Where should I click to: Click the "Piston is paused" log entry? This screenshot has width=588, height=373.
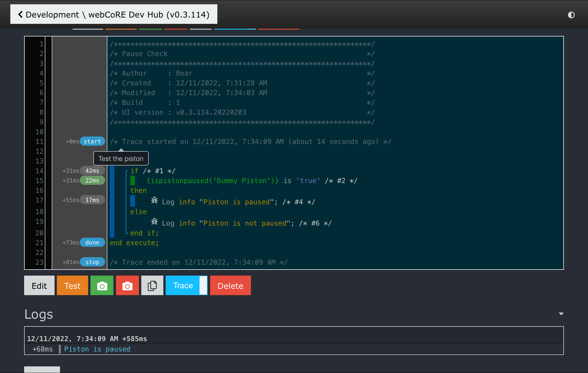coord(97,349)
